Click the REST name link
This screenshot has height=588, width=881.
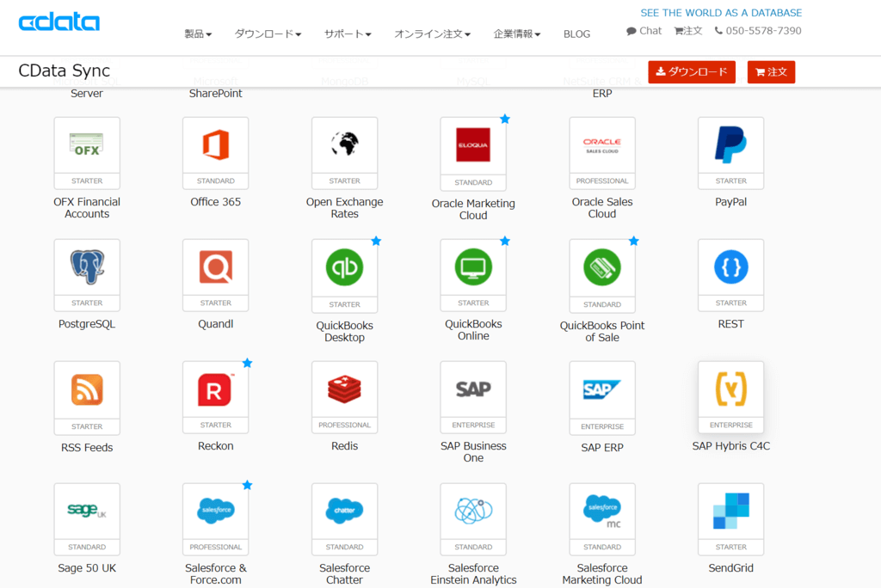pos(731,324)
